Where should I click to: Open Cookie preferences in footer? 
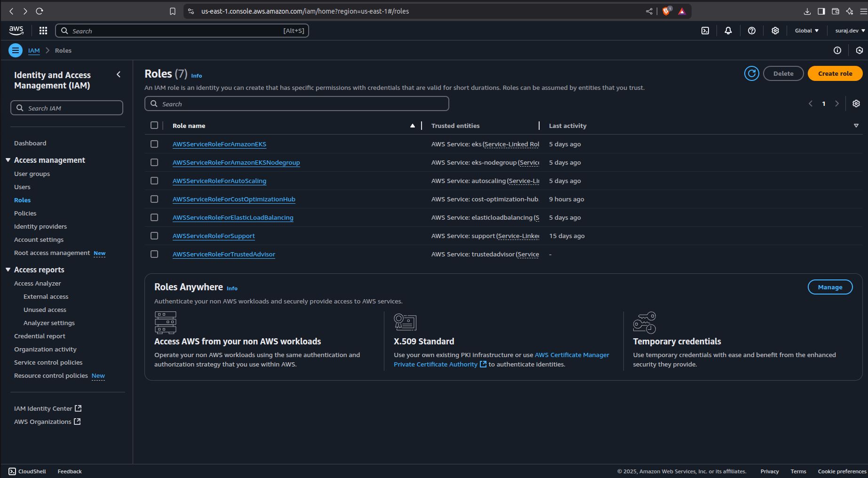pyautogui.click(x=842, y=471)
